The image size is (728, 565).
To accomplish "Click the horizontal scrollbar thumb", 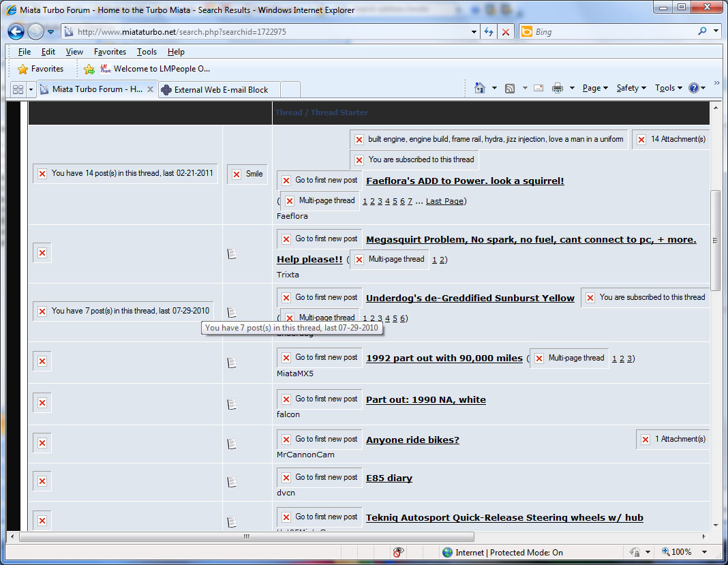I will 247,536.
